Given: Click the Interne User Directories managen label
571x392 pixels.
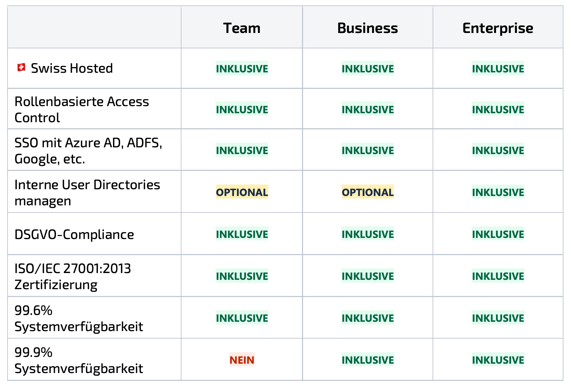Looking at the screenshot, I should coord(87,192).
